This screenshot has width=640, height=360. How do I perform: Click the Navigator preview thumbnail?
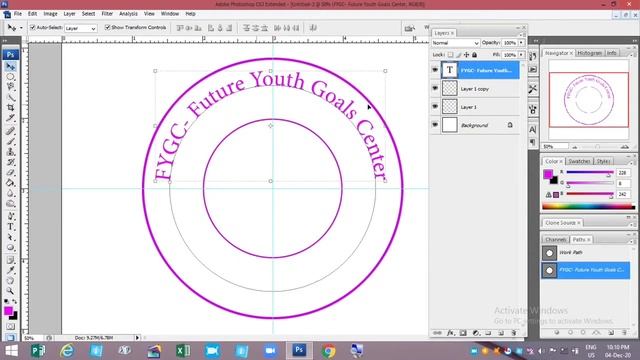click(x=589, y=100)
